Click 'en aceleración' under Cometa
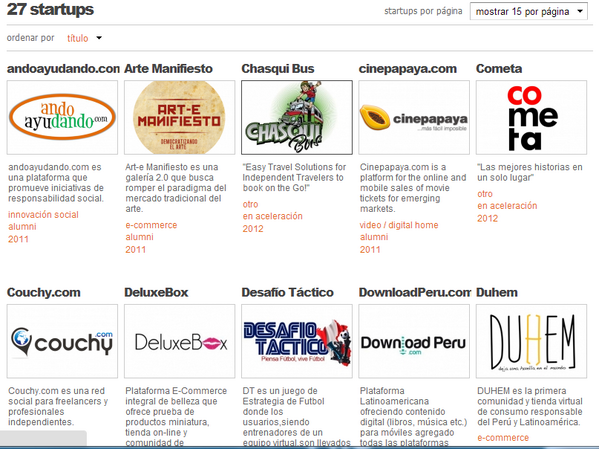The width and height of the screenshot is (599, 449). pos(507,206)
